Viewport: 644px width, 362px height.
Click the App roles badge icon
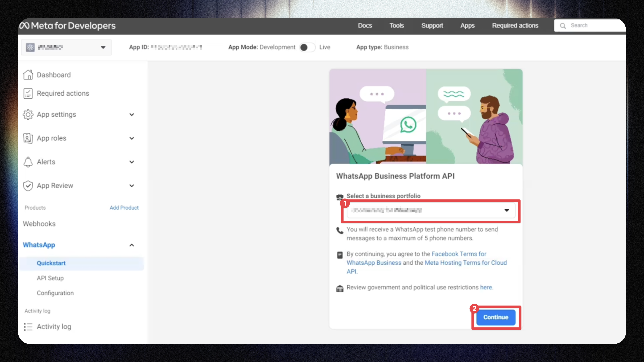coord(28,138)
